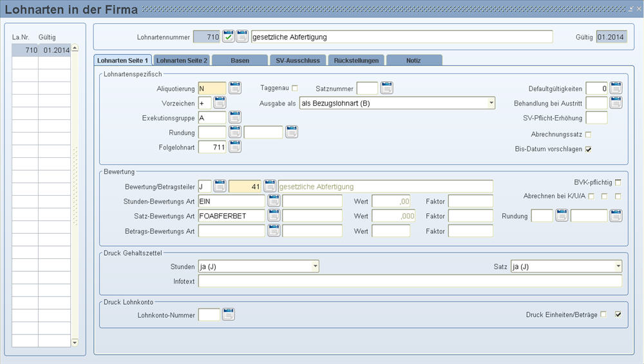Expand the Ausgabe als dropdown

[491, 103]
